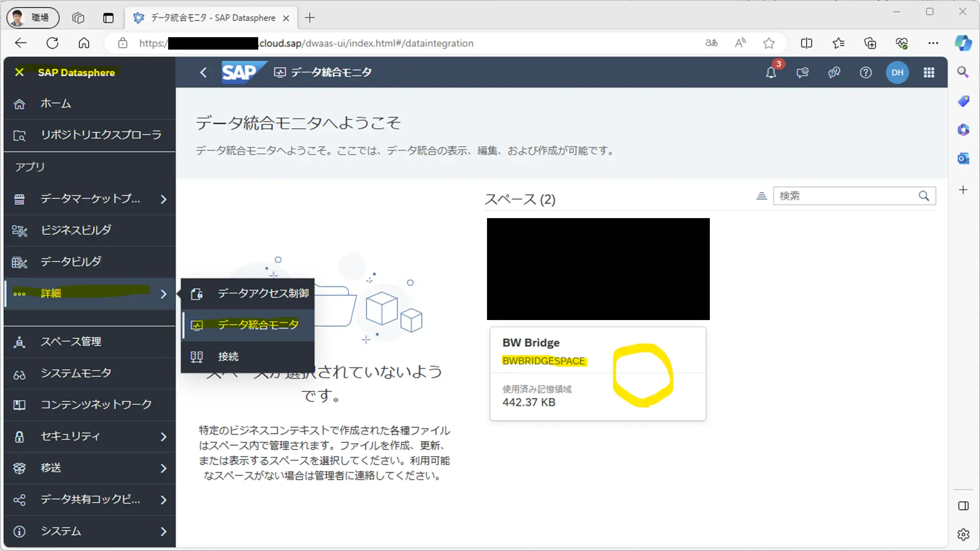Image resolution: width=980 pixels, height=551 pixels.
Task: Open browser essentials heart icon
Action: coord(901,43)
